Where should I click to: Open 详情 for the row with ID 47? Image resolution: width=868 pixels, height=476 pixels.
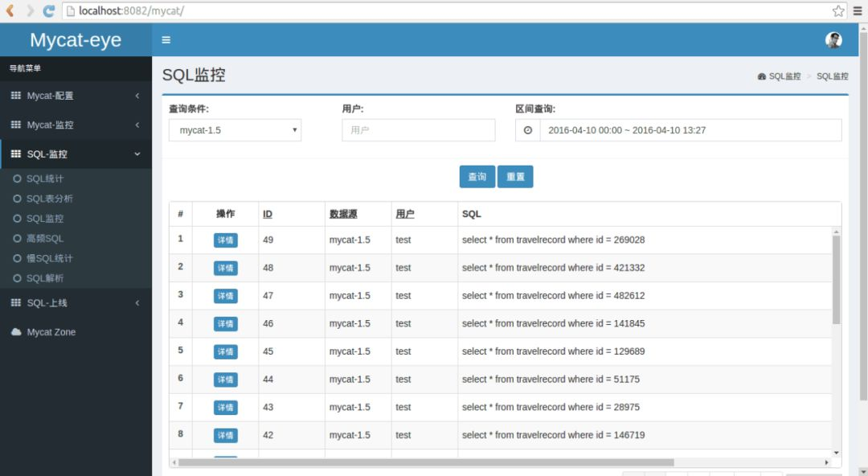(x=225, y=296)
